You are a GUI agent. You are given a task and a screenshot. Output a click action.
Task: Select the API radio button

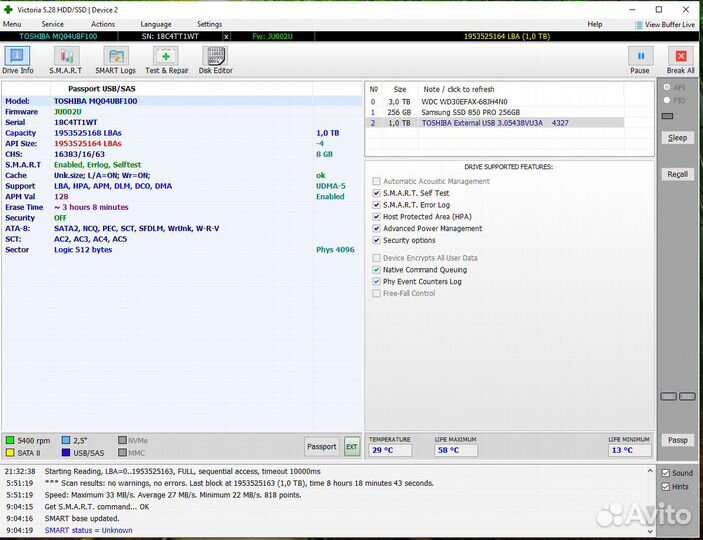pos(667,88)
